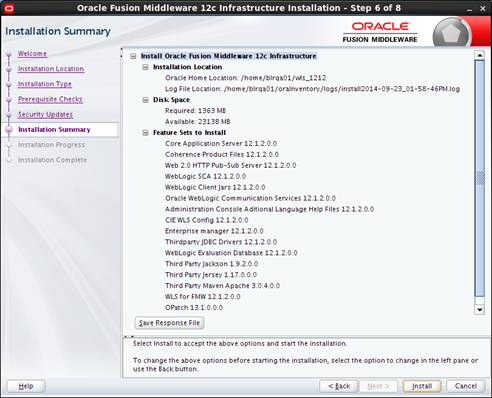The image size is (492, 398).
Task: Collapse the Installation Location tree node
Action: (x=145, y=67)
